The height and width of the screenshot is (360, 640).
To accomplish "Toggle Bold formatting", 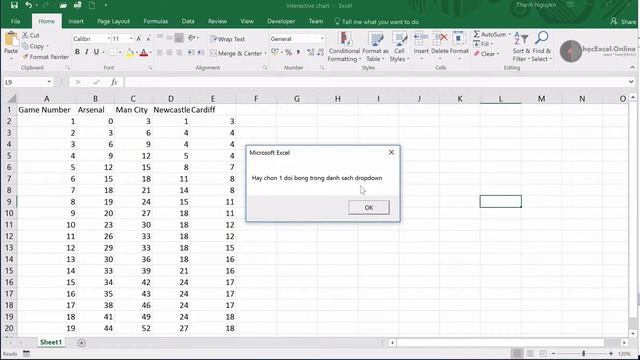I will click(77, 52).
